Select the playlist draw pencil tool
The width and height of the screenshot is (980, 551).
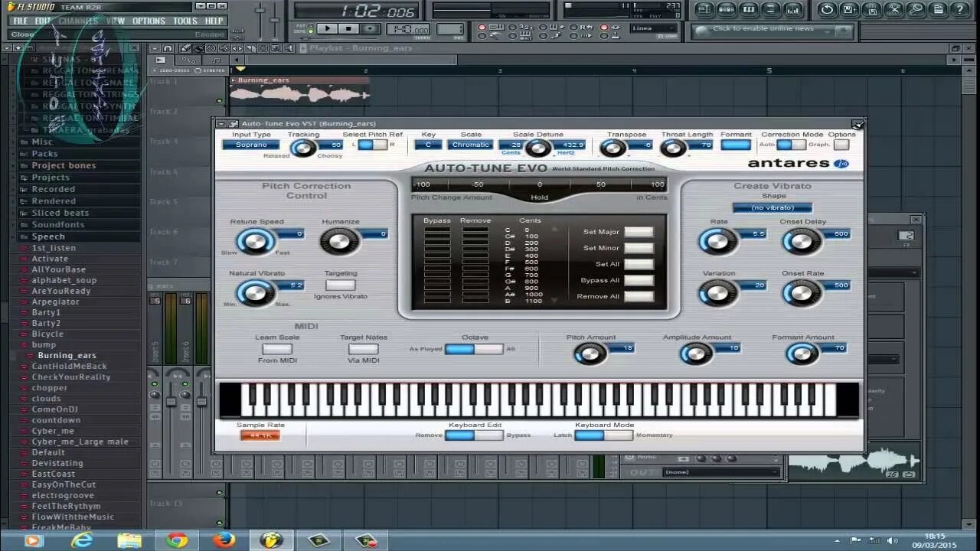pos(185,48)
